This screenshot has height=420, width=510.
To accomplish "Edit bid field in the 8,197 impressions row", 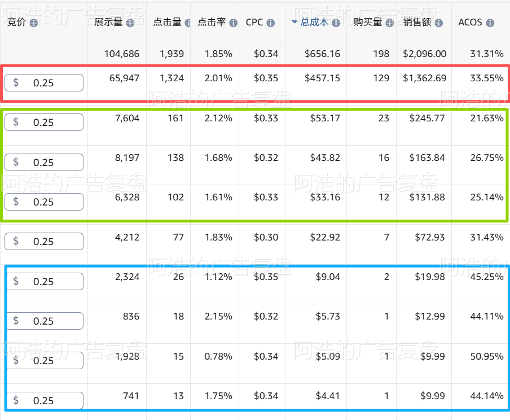I will 44,162.
